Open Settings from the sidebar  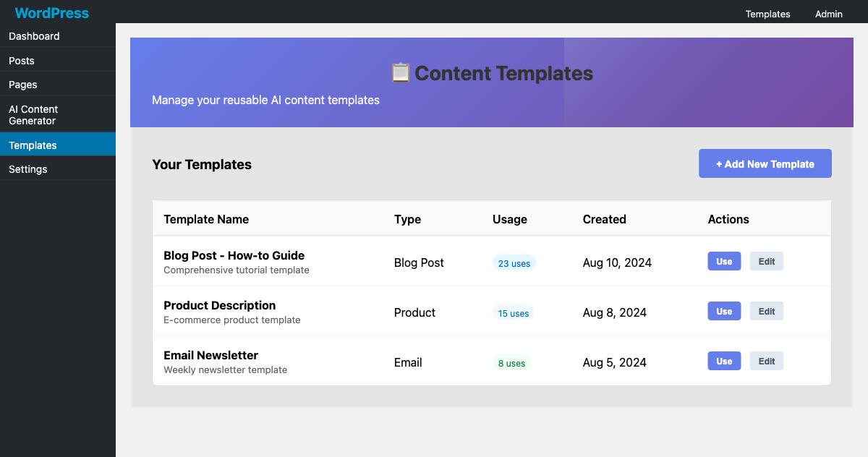(x=27, y=169)
